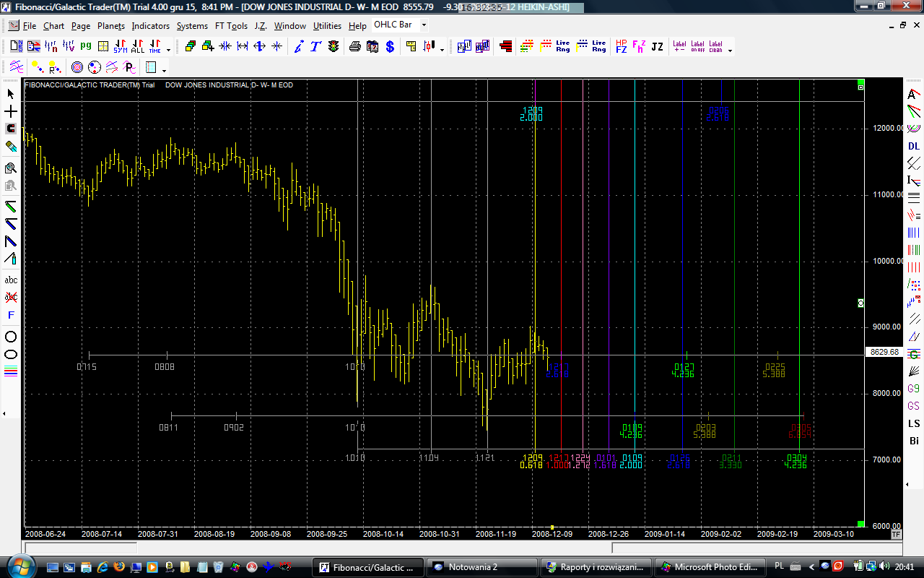
Task: Expand dropdown arrow next to TIME icon
Action: point(169,51)
